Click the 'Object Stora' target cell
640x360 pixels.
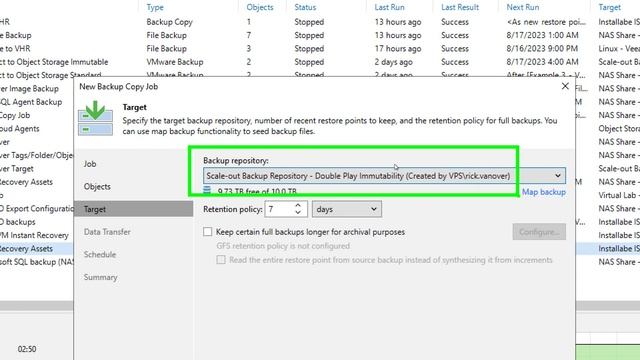[x=619, y=129]
